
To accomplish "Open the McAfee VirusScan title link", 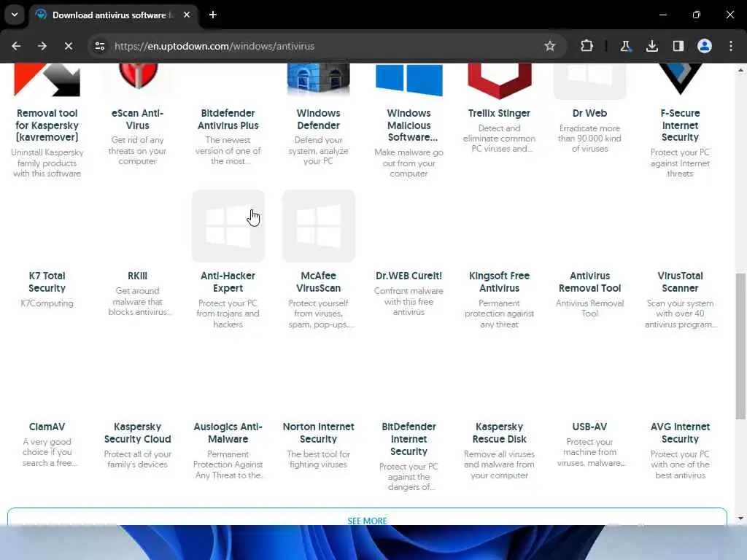I will pos(318,282).
